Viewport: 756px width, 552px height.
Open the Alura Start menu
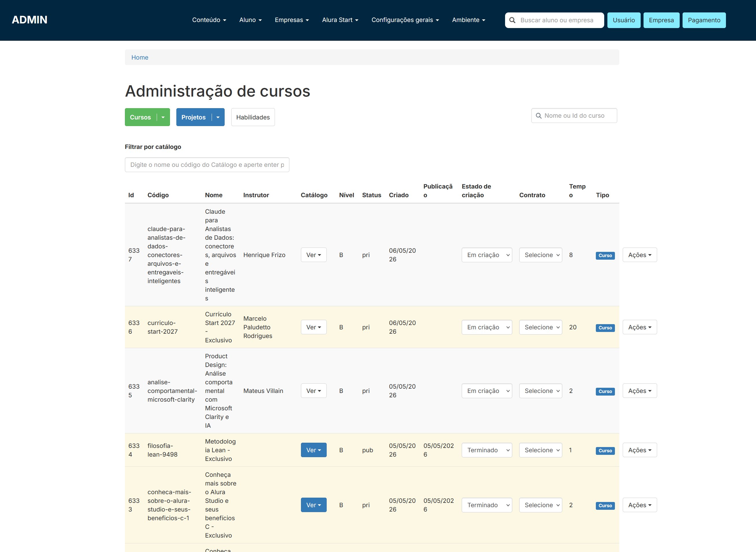click(340, 20)
